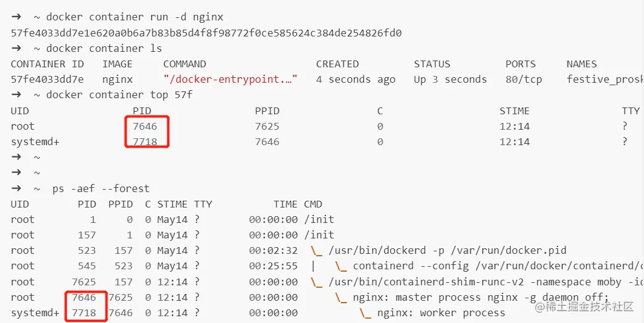Click the 'Up 3 seconds' status text
The width and height of the screenshot is (644, 323).
click(450, 79)
